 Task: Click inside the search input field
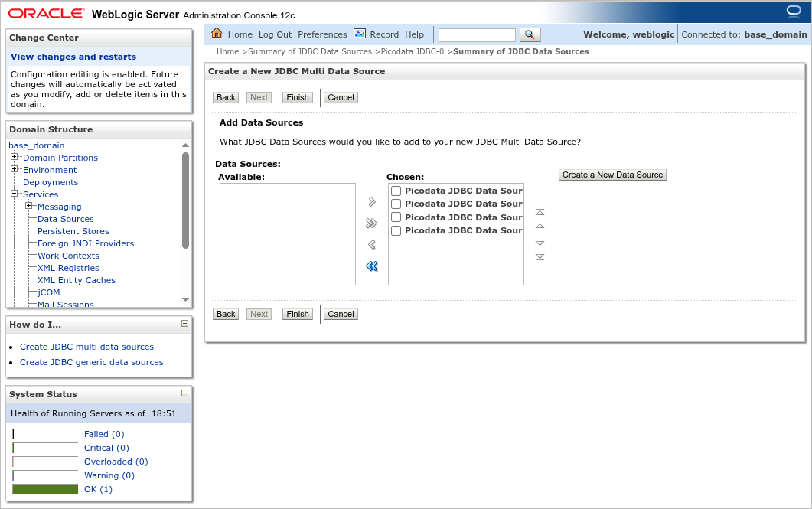[x=476, y=34]
